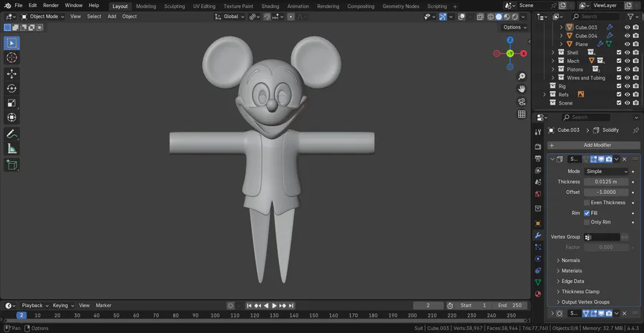
Task: Open the Render menu
Action: (x=51, y=5)
